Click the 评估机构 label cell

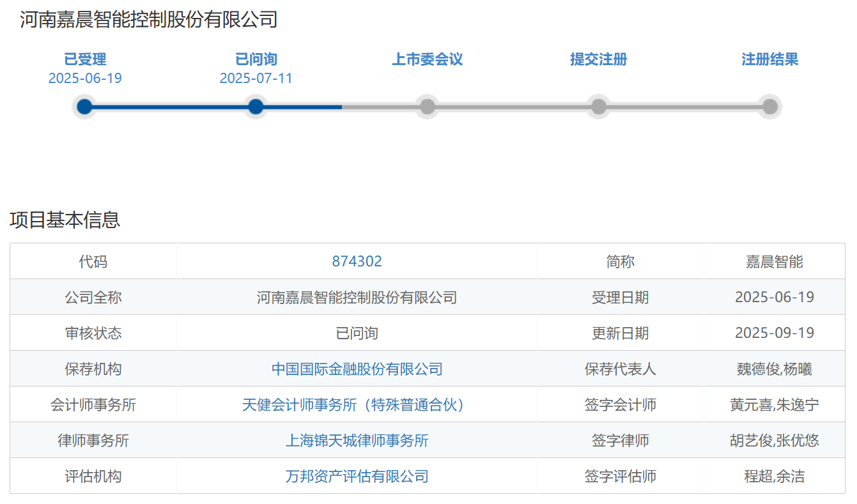point(93,476)
